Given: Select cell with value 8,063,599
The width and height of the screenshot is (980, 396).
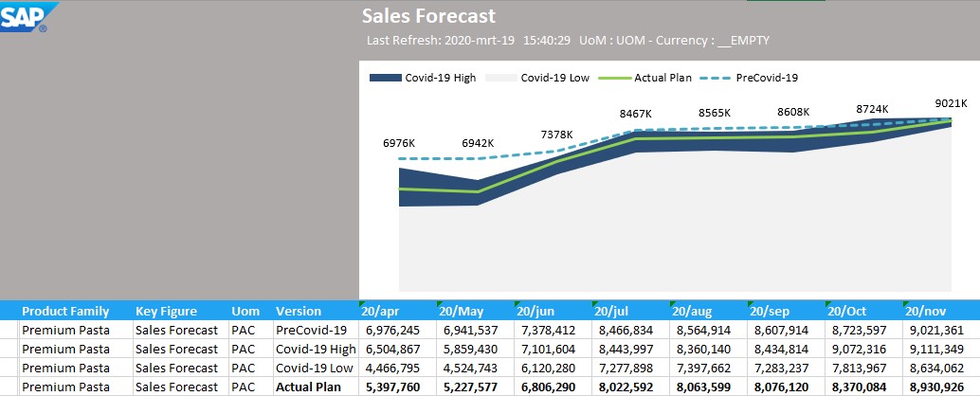Looking at the screenshot, I should [x=708, y=387].
